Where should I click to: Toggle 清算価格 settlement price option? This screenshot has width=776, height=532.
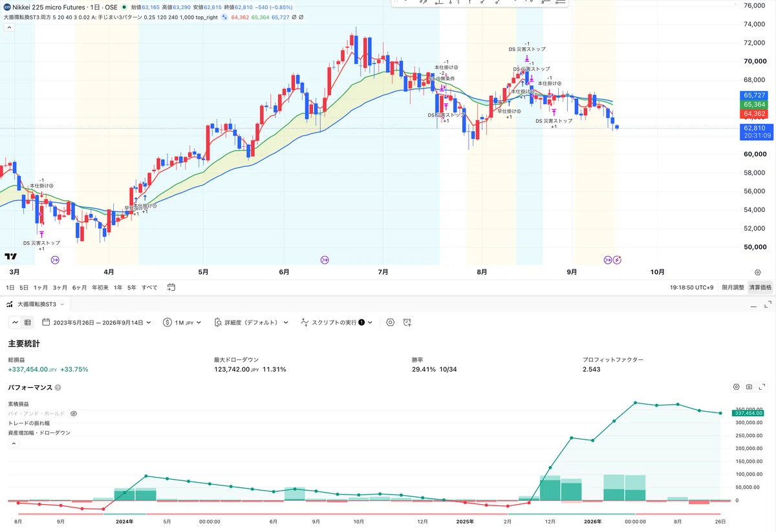coord(760,287)
